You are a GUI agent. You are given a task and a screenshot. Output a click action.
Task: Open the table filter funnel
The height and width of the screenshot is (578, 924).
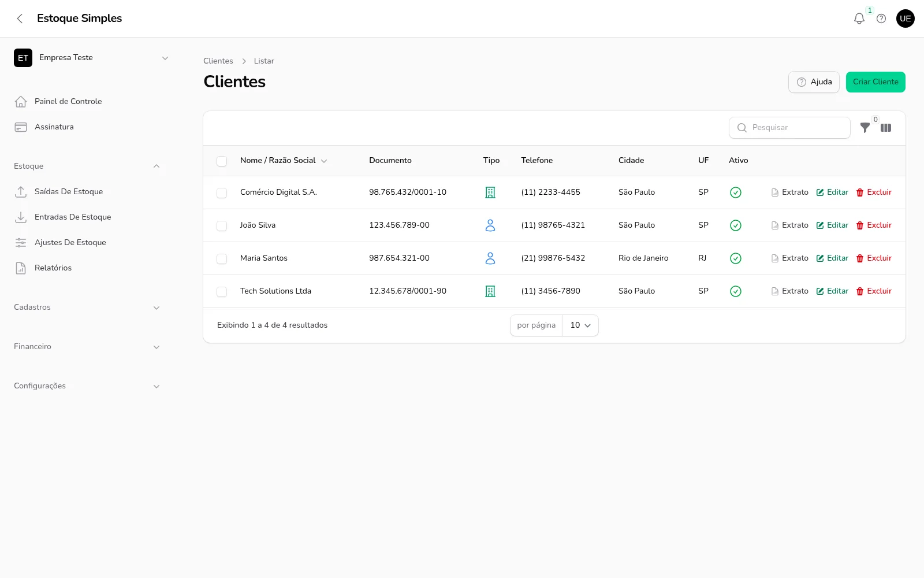pos(865,128)
